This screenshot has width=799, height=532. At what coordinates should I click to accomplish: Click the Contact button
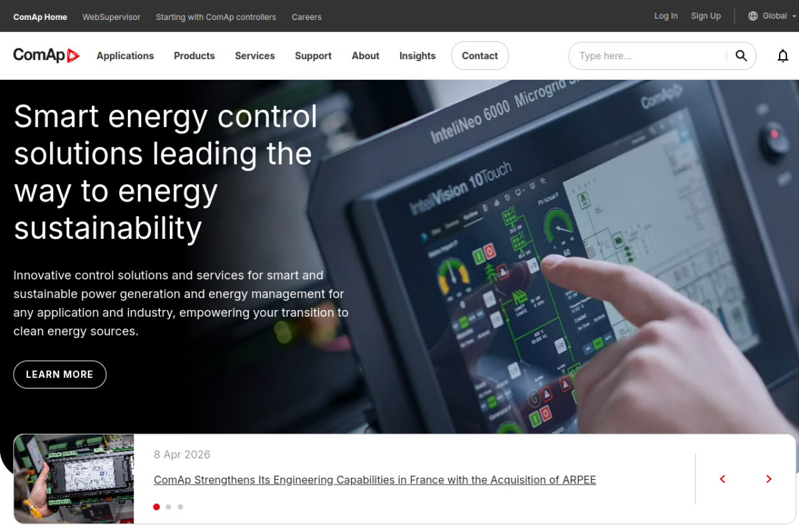[479, 56]
